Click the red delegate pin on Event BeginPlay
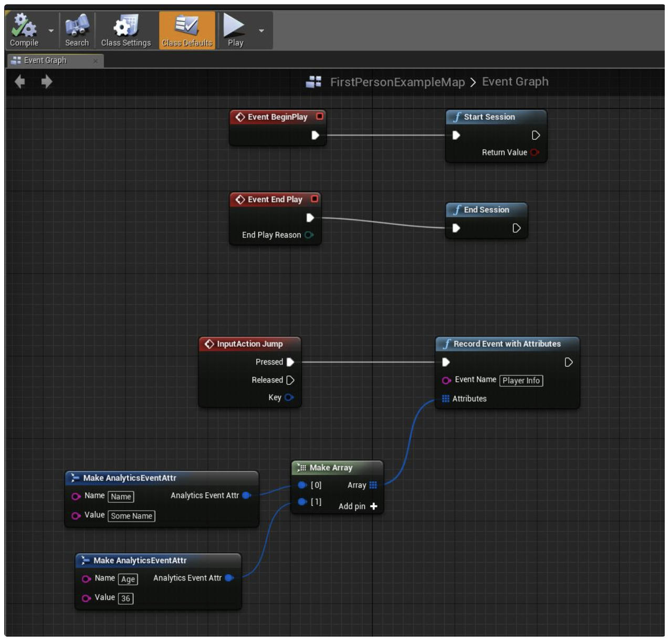670x644 pixels. pyautogui.click(x=319, y=117)
